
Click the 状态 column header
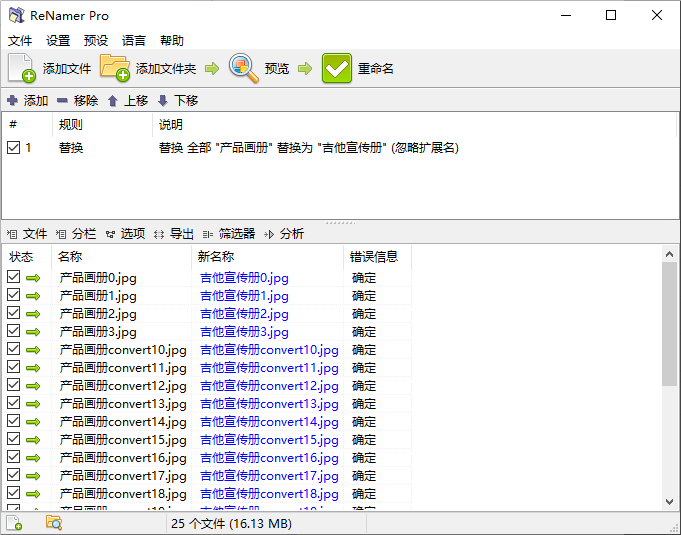[27, 257]
